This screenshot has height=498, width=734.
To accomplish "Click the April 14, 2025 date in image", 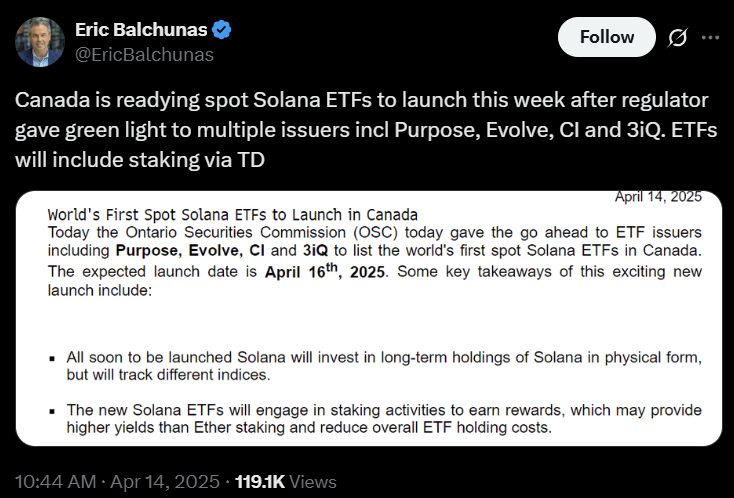I will click(x=658, y=197).
